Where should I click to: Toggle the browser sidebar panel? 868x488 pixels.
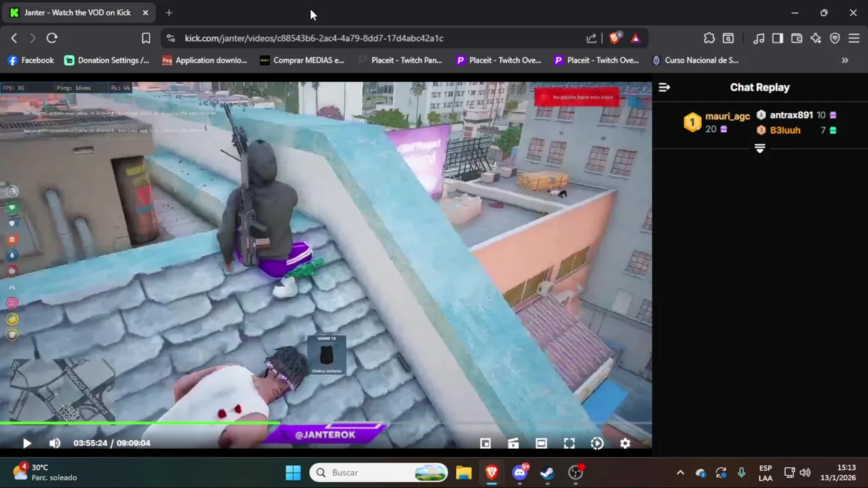778,39
